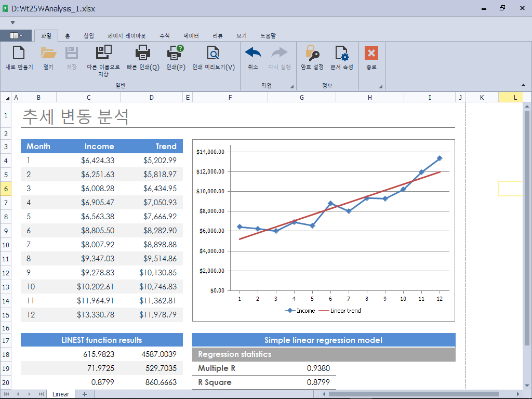Screen dimensions: 532x399
Task: Select cell value 615.9823
Action: 88,354
